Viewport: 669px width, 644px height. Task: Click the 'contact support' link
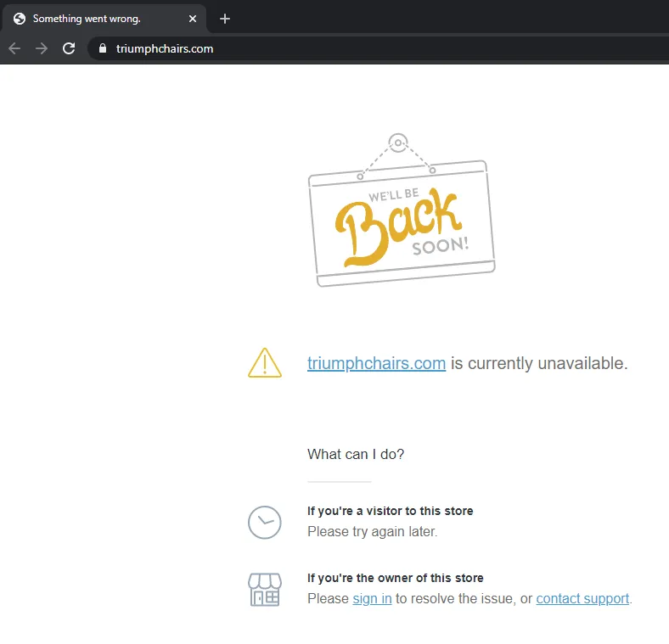(582, 598)
